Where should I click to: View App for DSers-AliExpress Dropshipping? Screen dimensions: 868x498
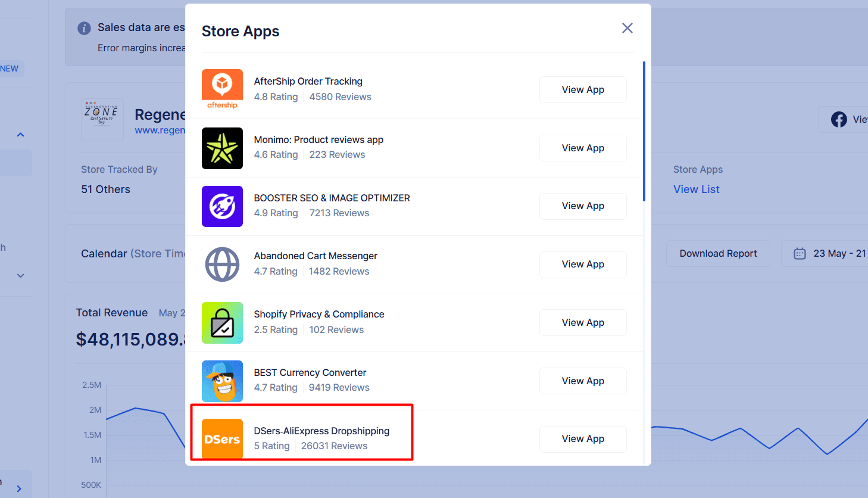pyautogui.click(x=583, y=439)
